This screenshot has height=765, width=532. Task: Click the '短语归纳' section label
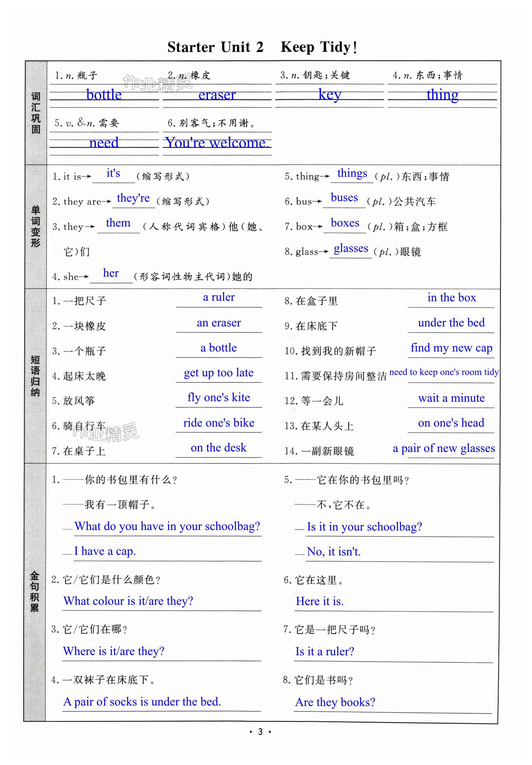click(35, 376)
